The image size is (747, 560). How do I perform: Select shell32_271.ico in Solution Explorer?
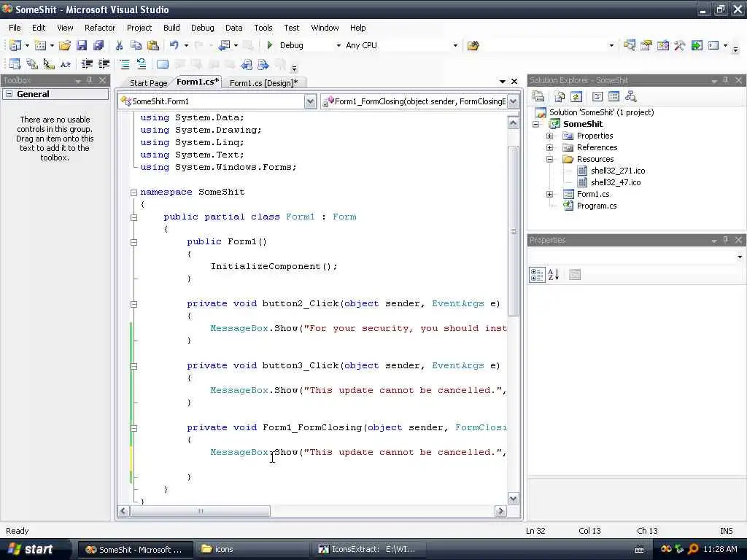[618, 171]
